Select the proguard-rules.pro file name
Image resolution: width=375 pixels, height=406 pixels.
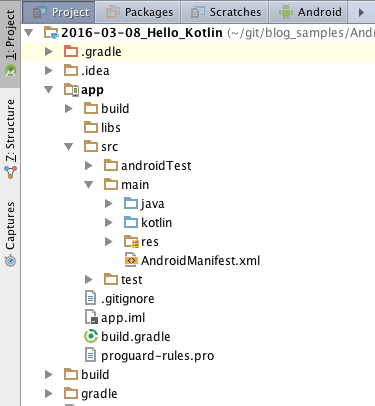click(158, 356)
